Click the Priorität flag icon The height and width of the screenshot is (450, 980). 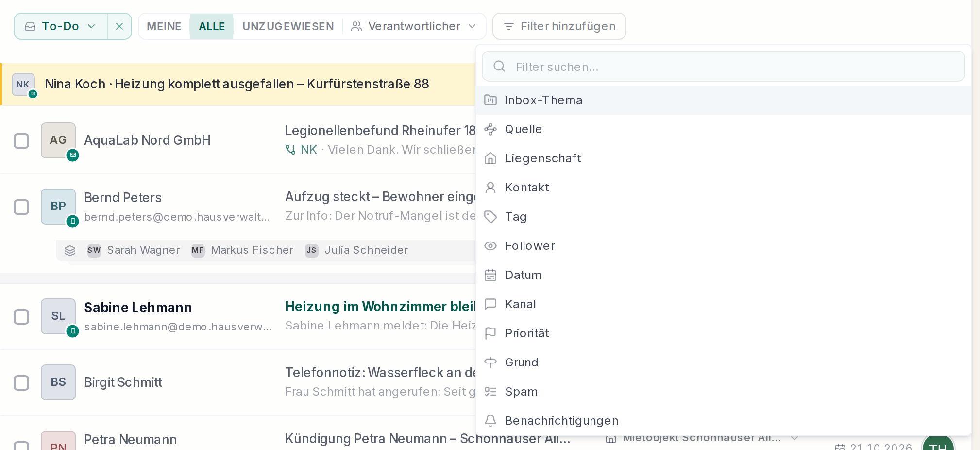[x=490, y=333]
